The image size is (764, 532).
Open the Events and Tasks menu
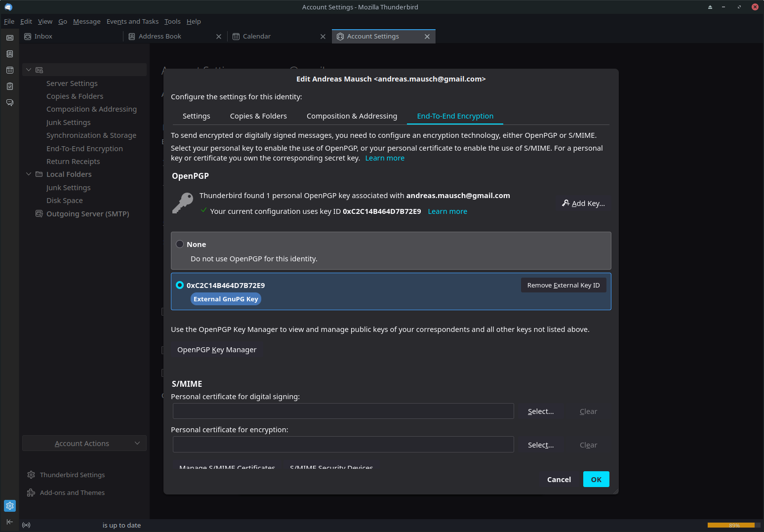click(132, 21)
